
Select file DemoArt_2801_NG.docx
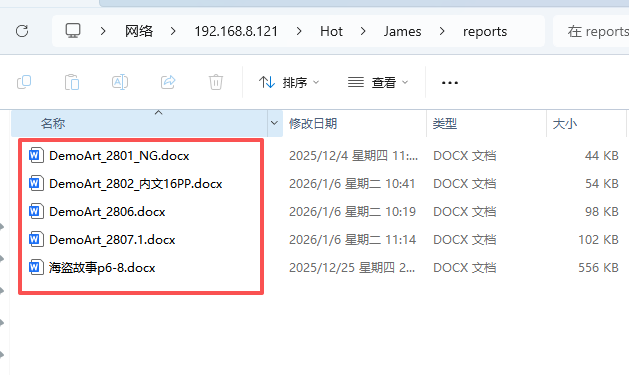click(119, 156)
